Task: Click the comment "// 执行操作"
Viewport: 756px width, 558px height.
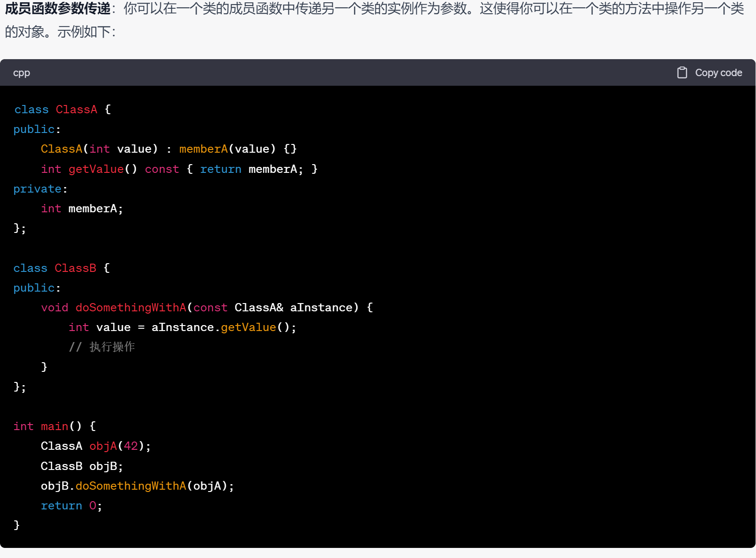Action: coord(102,347)
